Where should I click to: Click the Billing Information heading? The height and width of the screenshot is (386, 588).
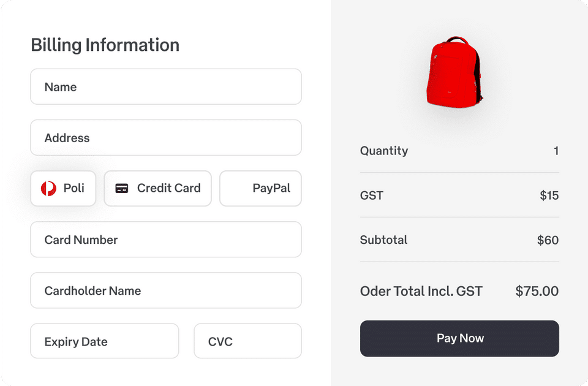click(105, 45)
